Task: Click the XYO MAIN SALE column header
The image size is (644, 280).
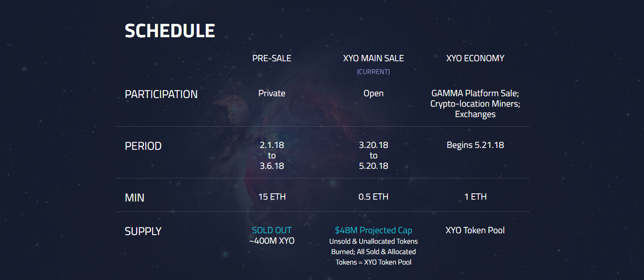Action: pos(373,58)
